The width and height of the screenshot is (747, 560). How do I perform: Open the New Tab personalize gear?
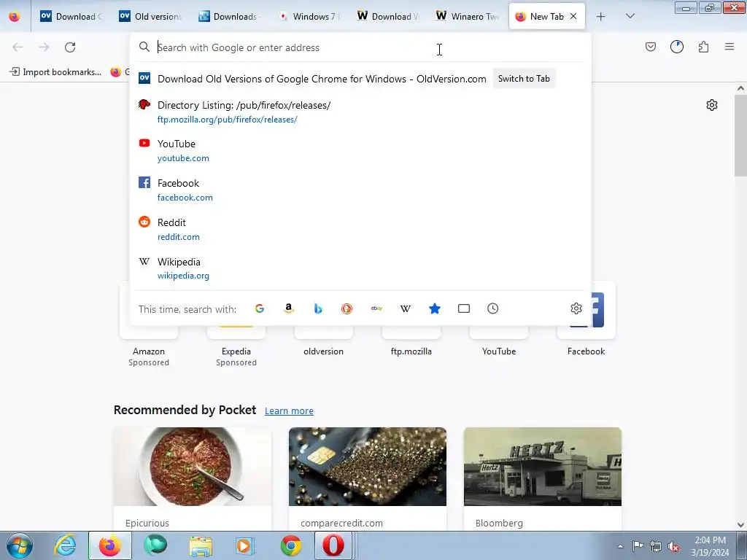coord(712,105)
